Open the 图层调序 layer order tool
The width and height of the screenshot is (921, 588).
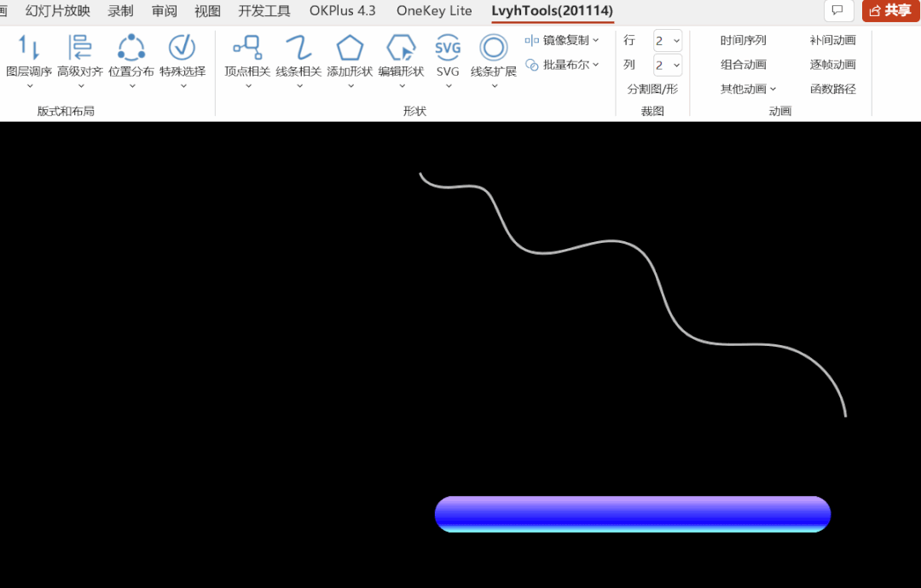pyautogui.click(x=29, y=57)
